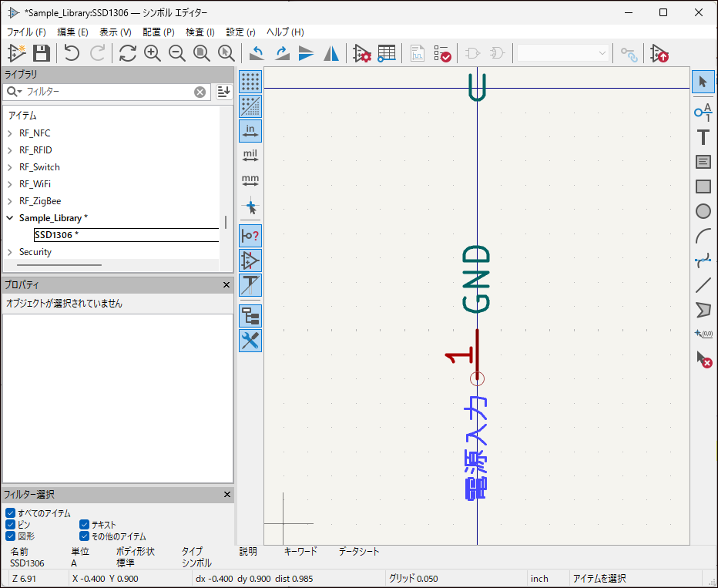The width and height of the screenshot is (718, 588).
Task: Select the Draw Circle tool
Action: click(703, 210)
